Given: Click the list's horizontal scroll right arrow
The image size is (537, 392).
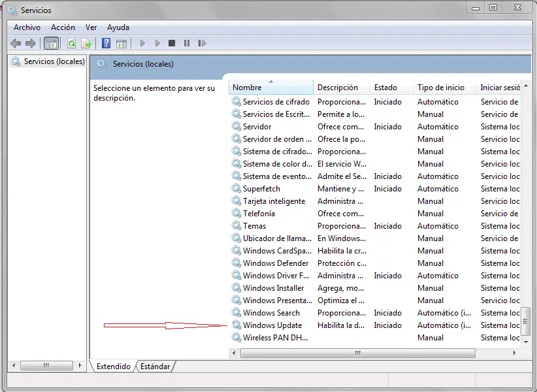Looking at the screenshot, I should (x=514, y=353).
